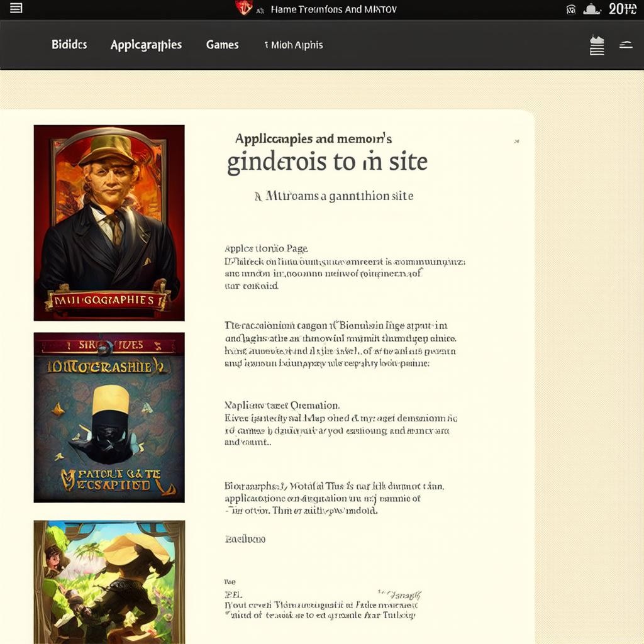Click the red shield logo icon
Image resolution: width=644 pixels, height=644 pixels.
[x=243, y=8]
